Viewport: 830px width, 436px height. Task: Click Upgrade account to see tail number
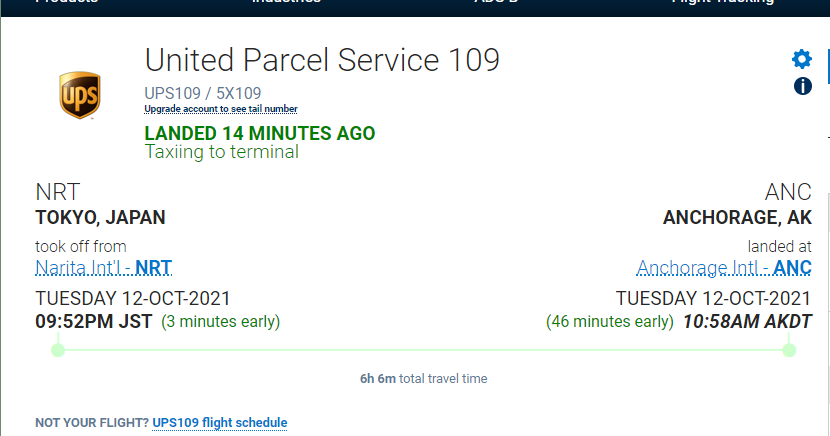[220, 109]
